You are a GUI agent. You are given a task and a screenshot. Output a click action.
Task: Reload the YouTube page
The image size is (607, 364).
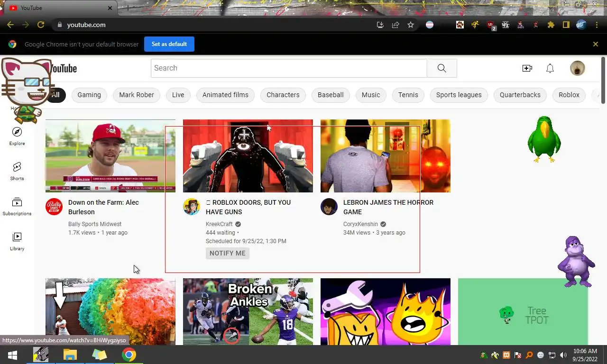click(x=41, y=25)
